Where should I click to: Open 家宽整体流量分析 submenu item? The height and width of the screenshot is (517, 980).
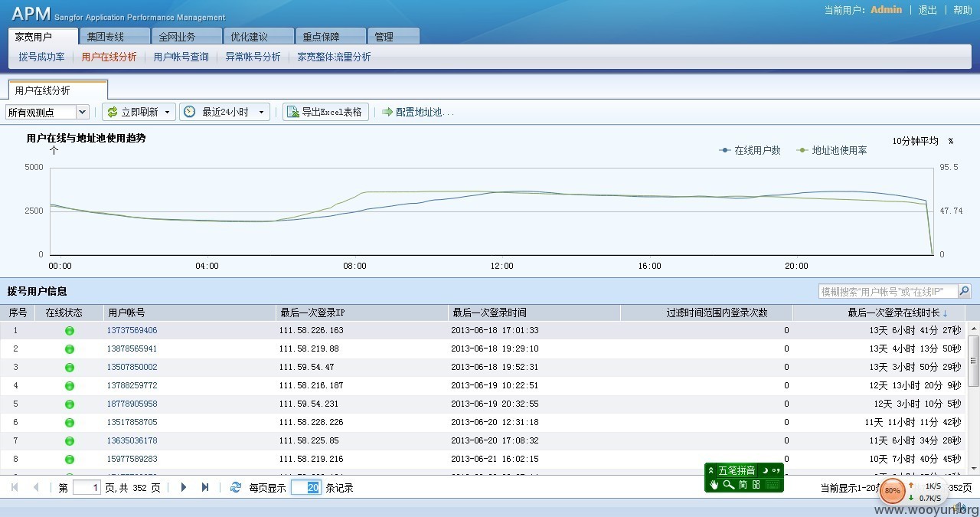point(334,57)
